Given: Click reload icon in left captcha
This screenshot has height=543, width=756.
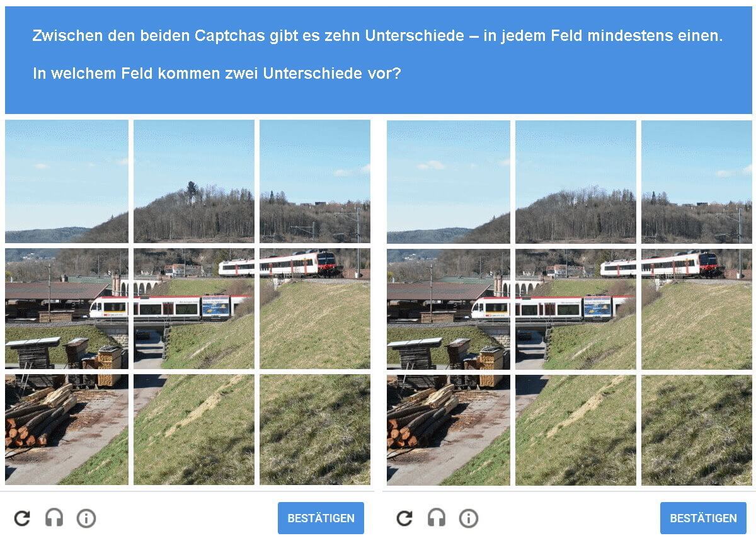Looking at the screenshot, I should [22, 518].
